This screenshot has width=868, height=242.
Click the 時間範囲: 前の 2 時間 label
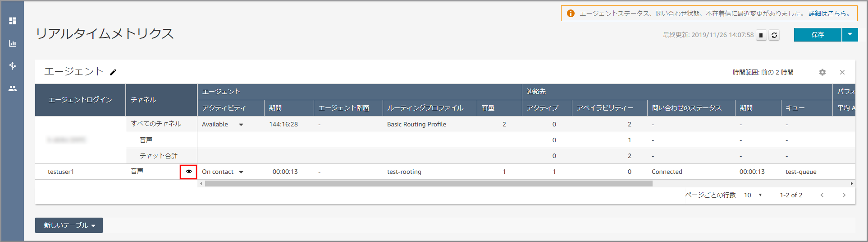[x=763, y=72]
